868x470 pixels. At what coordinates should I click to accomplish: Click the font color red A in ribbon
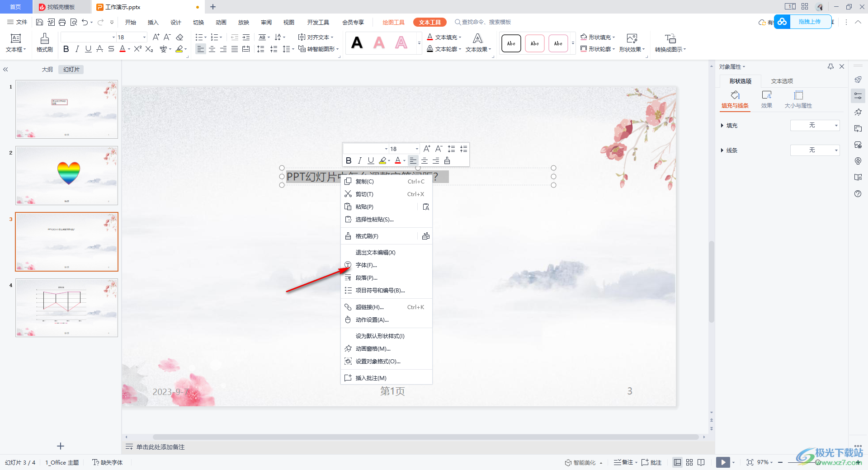pos(123,49)
